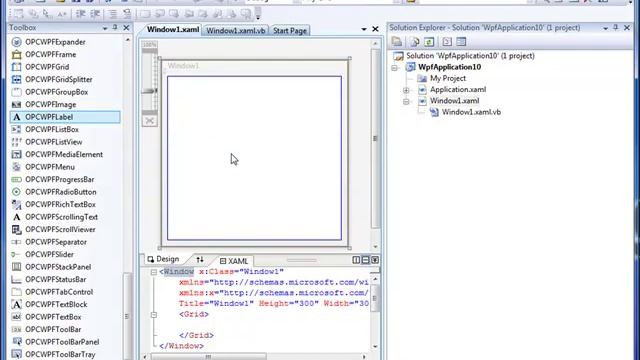Image resolution: width=640 pixels, height=360 pixels.
Task: Close the Toolbox panel
Action: click(x=126, y=28)
